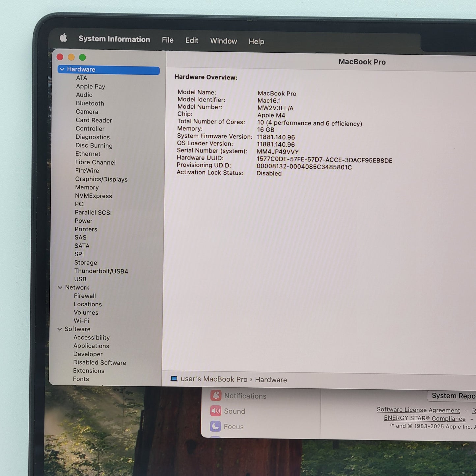Select Applications in the sidebar
476x476 pixels.
click(91, 346)
